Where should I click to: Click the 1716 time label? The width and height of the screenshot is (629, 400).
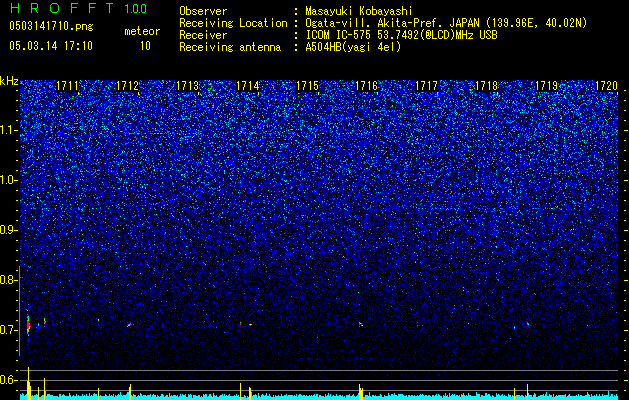367,86
